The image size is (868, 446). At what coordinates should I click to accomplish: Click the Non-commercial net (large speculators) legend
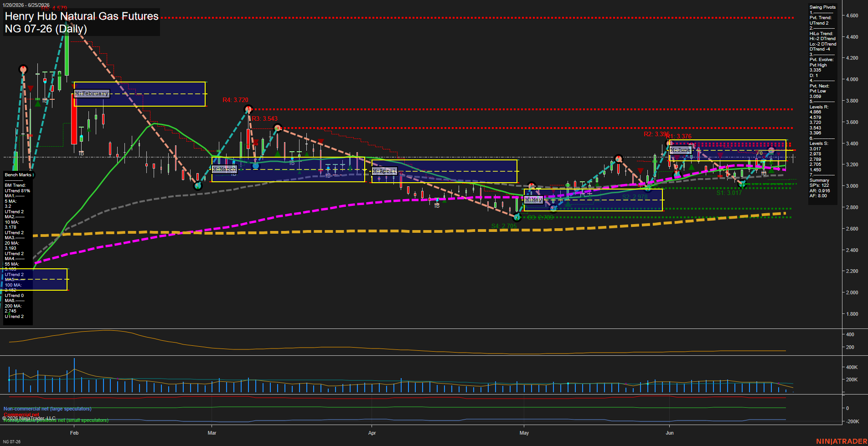pos(47,409)
